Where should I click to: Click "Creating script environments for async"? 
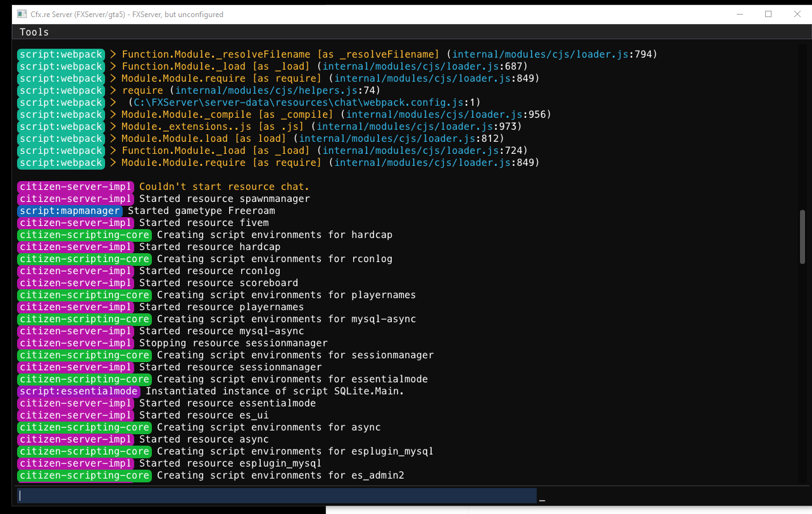(269, 427)
